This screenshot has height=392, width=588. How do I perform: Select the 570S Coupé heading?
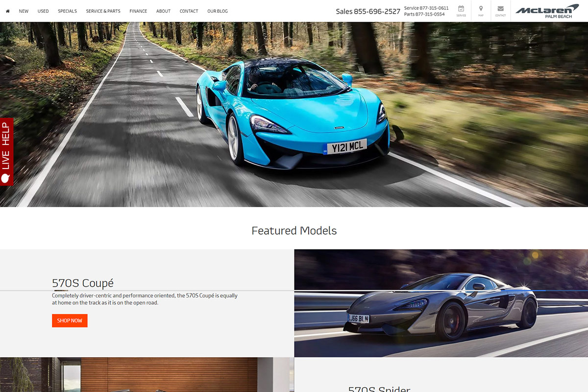point(83,283)
